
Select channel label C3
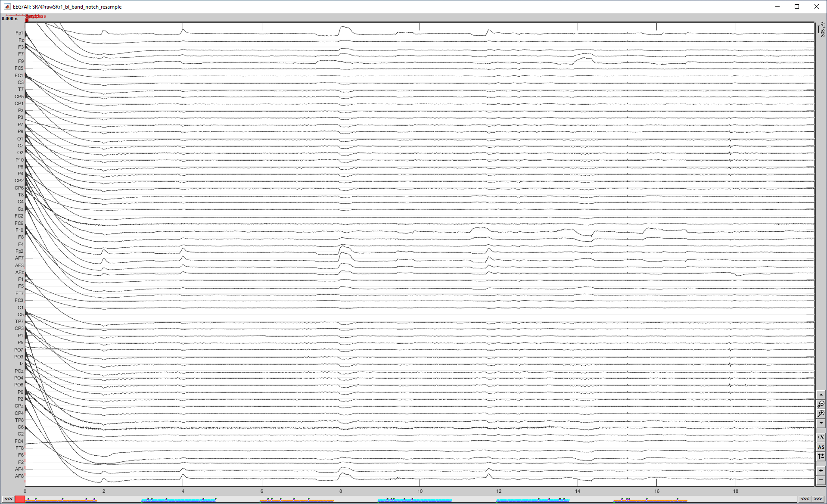(x=21, y=82)
